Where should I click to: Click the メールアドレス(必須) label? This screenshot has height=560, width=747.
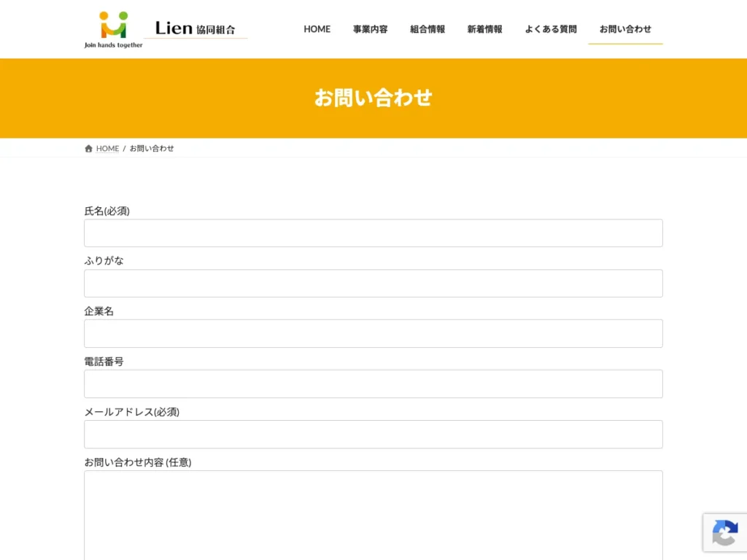coord(132,412)
